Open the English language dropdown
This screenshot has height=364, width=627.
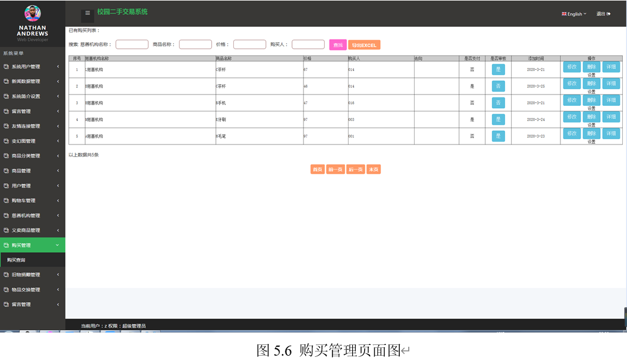[x=573, y=13]
